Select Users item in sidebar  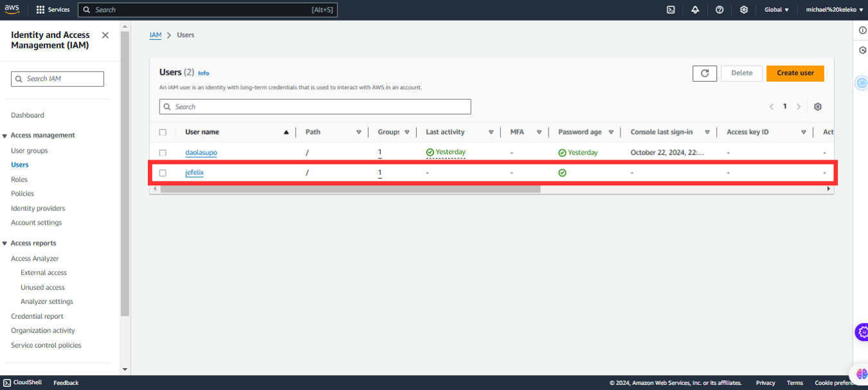(x=20, y=165)
